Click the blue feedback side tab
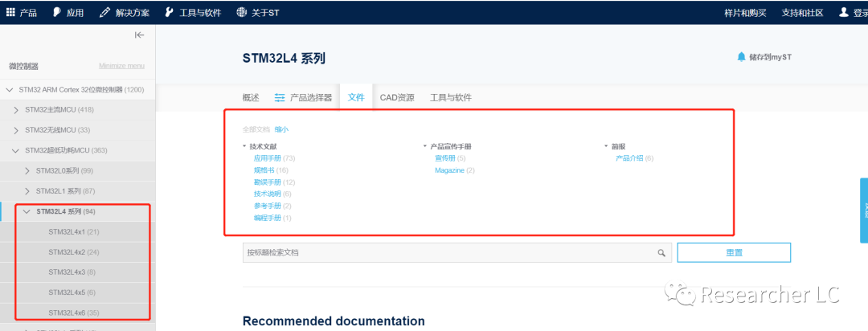 pyautogui.click(x=863, y=210)
